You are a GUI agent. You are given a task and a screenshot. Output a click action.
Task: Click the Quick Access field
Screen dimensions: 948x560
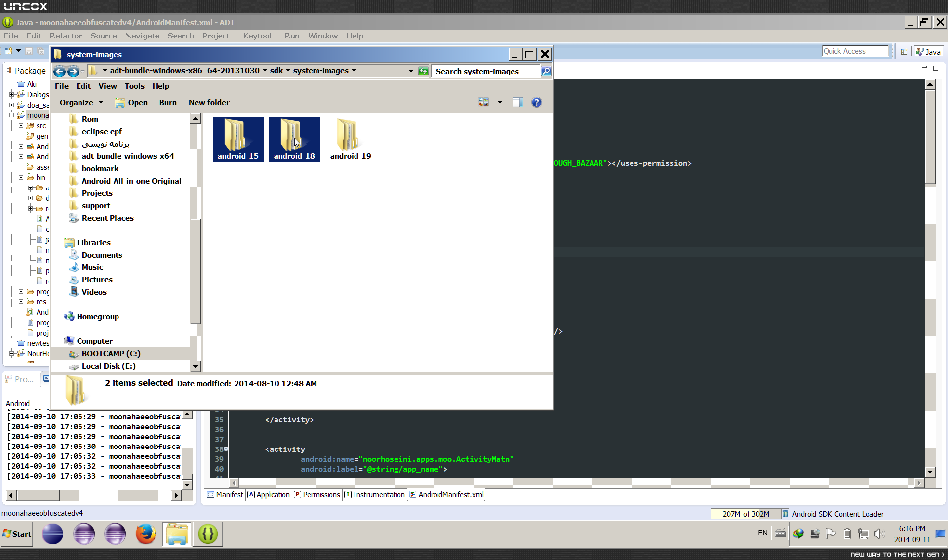856,51
